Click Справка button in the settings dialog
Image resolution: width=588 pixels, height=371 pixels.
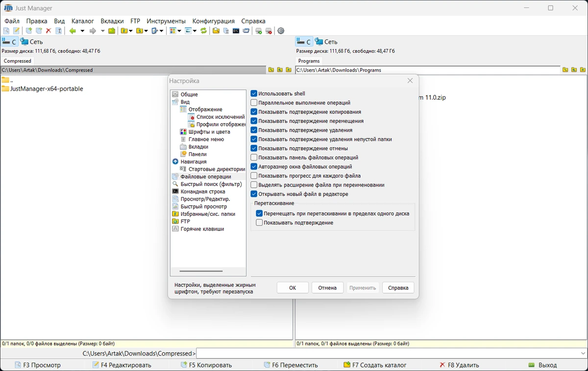[x=398, y=288]
